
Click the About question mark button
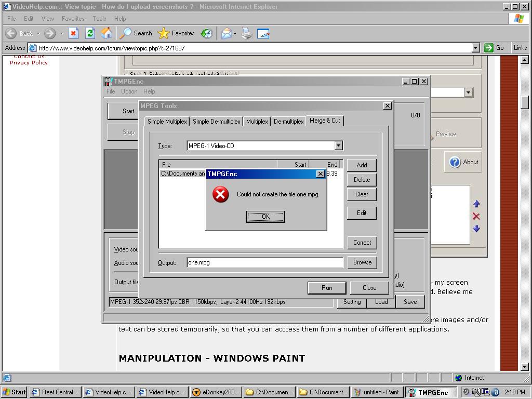coord(463,162)
